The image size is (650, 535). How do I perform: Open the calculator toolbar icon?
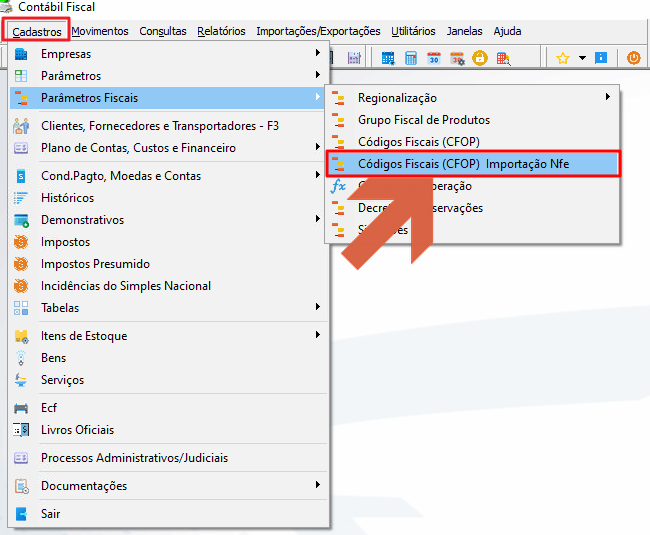click(x=411, y=58)
